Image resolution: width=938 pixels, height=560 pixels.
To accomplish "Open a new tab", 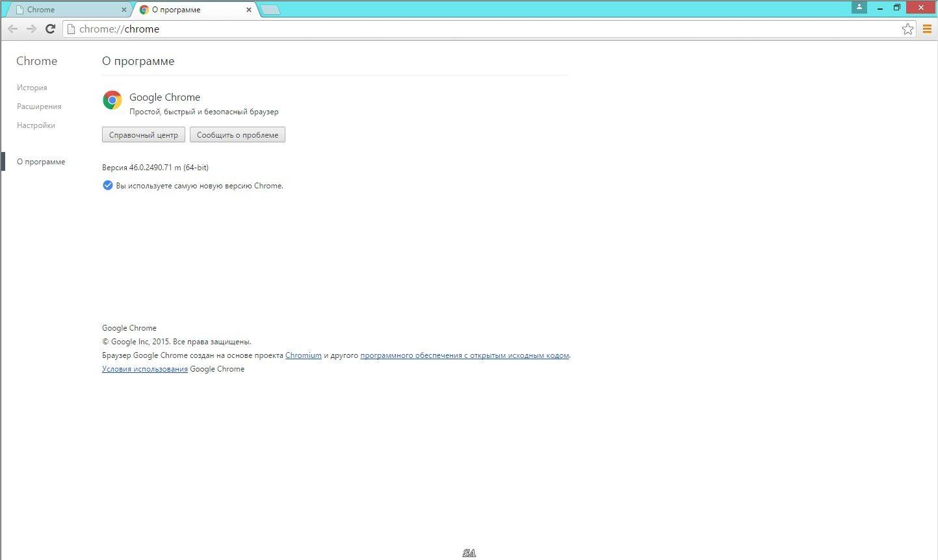I will click(270, 10).
